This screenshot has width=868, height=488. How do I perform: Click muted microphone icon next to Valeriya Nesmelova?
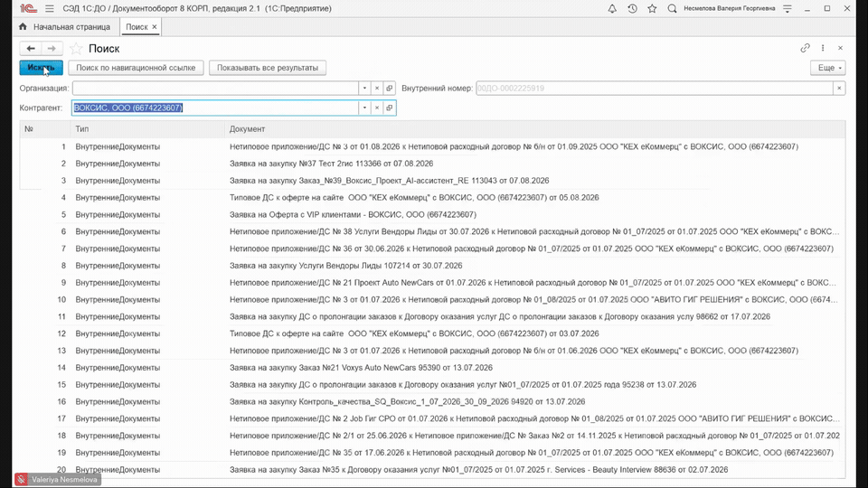click(x=21, y=480)
